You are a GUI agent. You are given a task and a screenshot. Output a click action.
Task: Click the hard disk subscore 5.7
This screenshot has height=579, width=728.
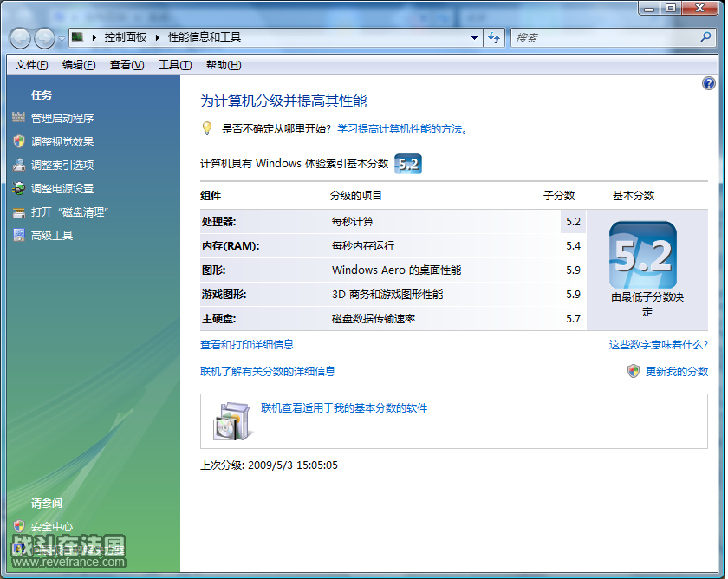point(573,319)
